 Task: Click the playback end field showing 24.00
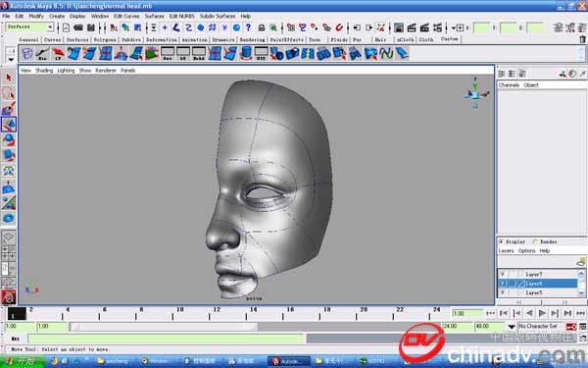(457, 327)
